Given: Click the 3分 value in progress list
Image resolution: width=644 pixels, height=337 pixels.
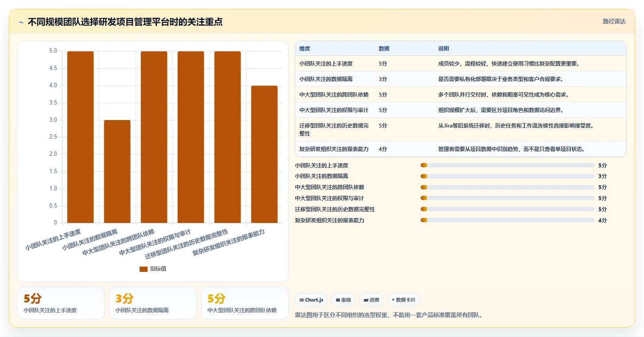Looking at the screenshot, I should click(x=602, y=176).
